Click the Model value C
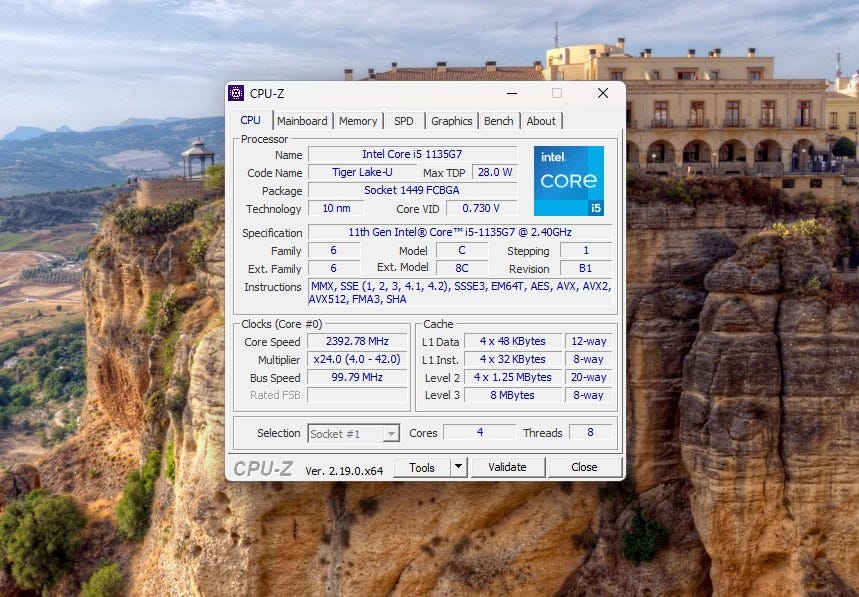Screen dimensions: 859x597 (x=462, y=250)
